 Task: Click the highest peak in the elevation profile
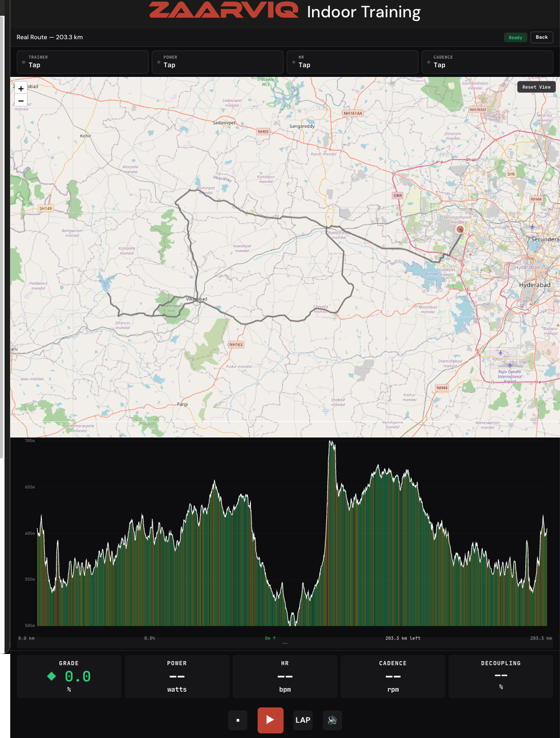click(x=331, y=442)
